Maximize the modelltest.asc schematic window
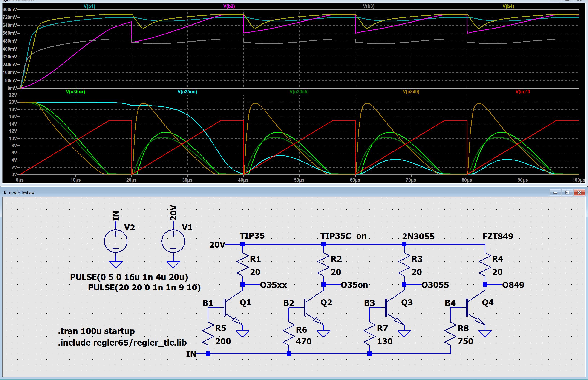Viewport: 588px width, 380px height. pyautogui.click(x=567, y=192)
